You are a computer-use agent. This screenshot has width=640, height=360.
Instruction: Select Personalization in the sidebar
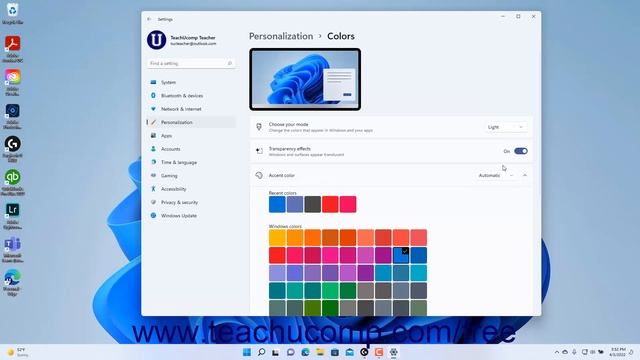point(191,122)
